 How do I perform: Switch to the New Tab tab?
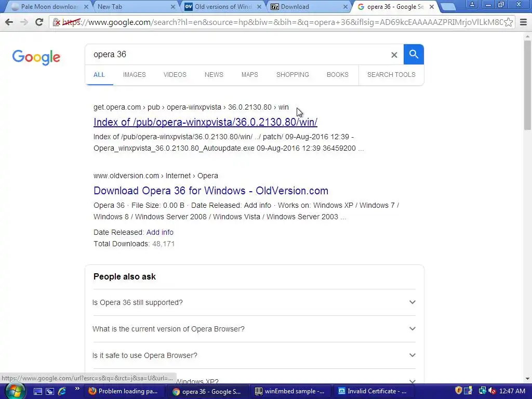(x=134, y=7)
